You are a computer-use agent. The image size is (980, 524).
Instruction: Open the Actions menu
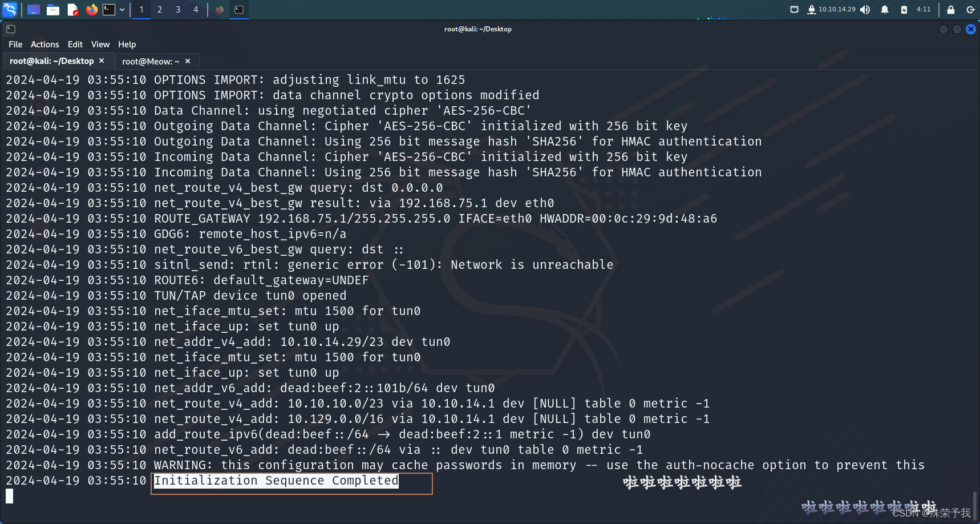click(x=45, y=45)
